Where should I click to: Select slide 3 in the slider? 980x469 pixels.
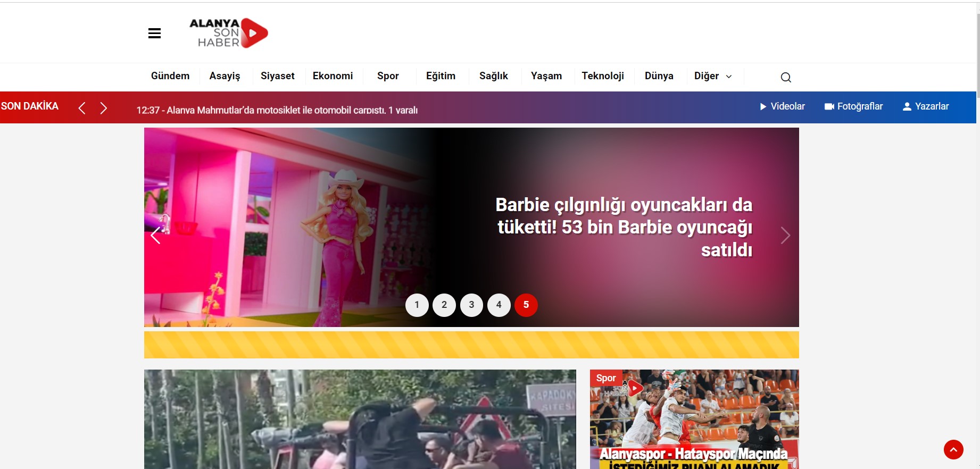click(x=471, y=305)
